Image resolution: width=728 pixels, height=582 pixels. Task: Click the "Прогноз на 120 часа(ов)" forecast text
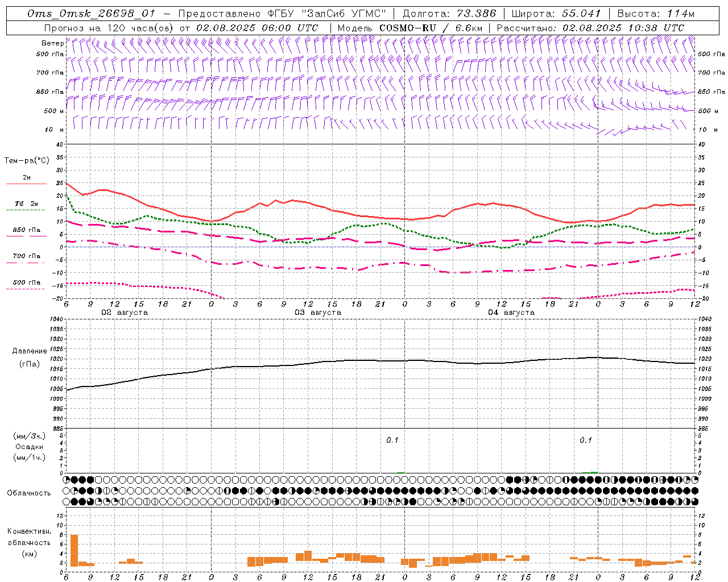(x=109, y=28)
